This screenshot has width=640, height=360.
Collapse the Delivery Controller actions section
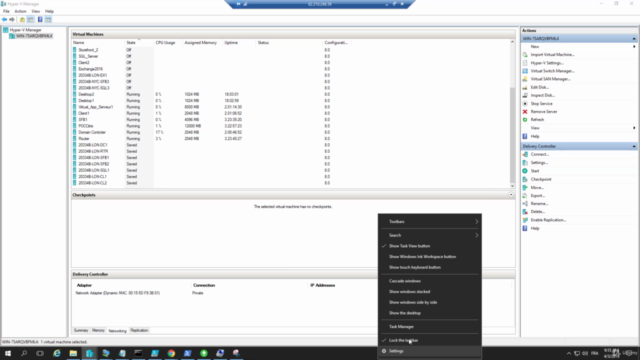pos(634,146)
